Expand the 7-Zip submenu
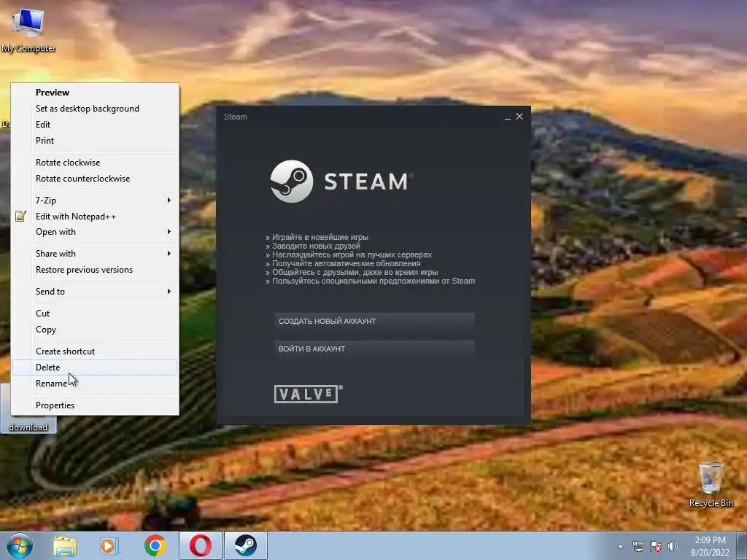 [x=95, y=201]
